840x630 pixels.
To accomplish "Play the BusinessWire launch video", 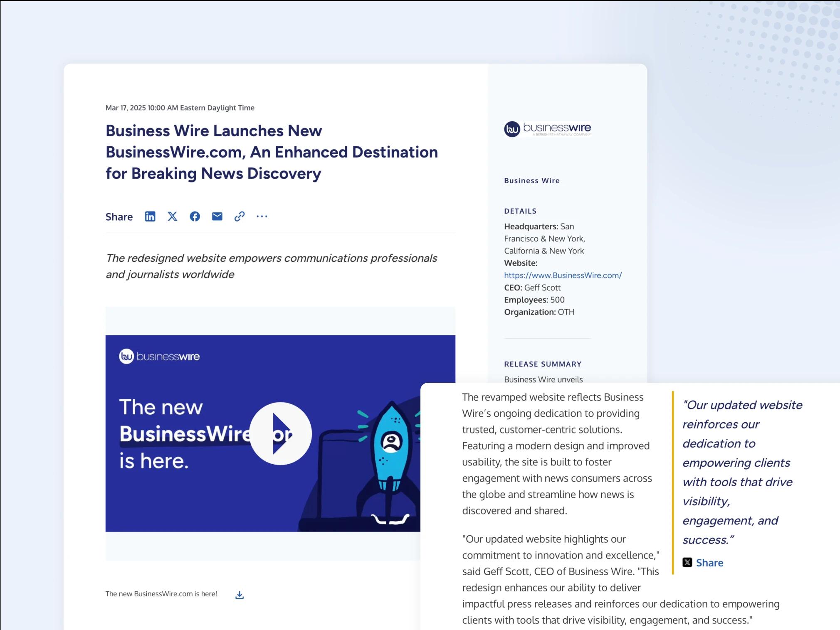I will 280,433.
